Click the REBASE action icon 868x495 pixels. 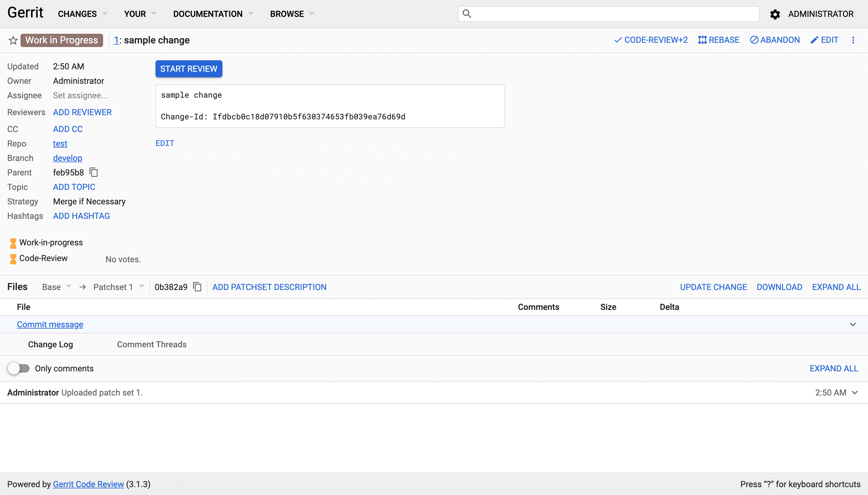click(x=702, y=40)
